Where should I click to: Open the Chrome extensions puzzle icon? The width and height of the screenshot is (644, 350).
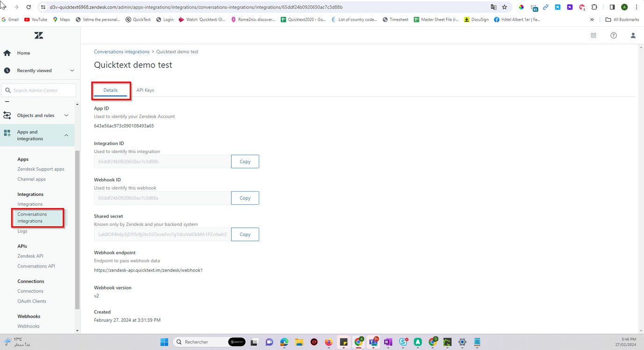[x=594, y=7]
